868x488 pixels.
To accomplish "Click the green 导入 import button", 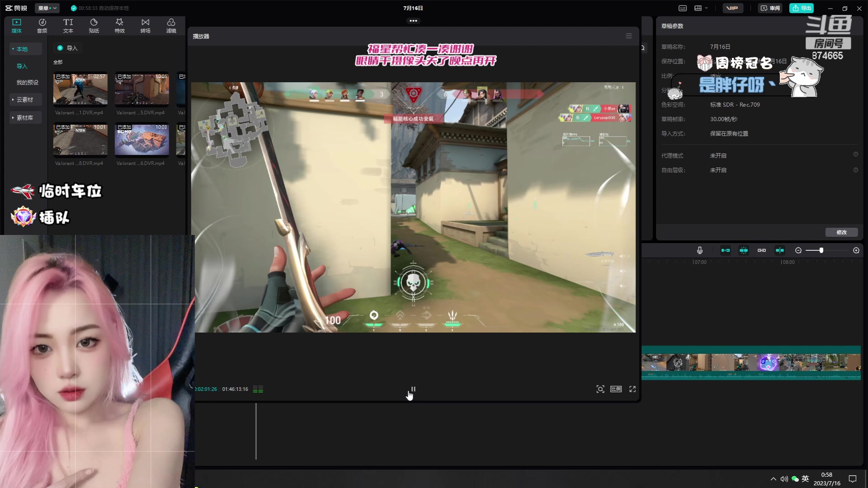I will point(67,48).
